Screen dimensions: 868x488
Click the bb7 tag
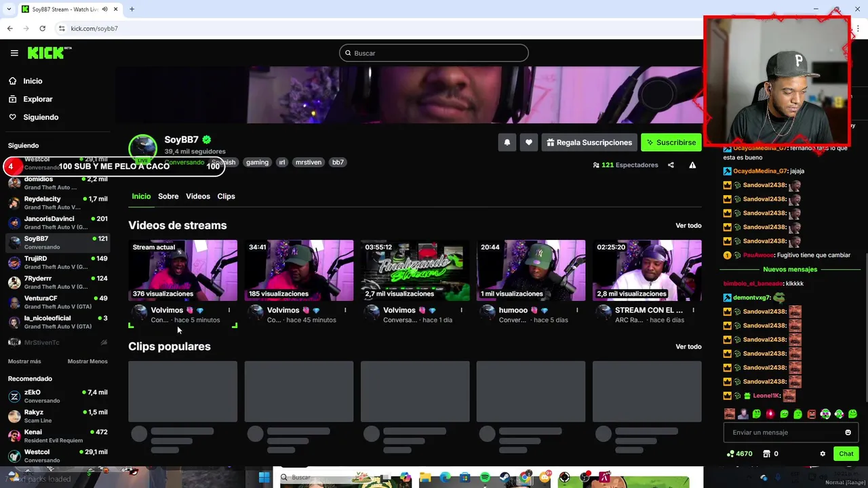point(338,162)
